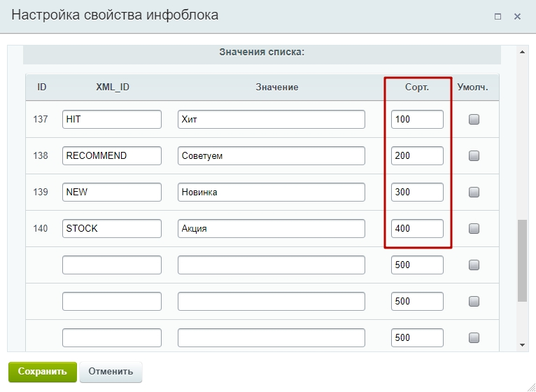Viewport: 536px width, 392px height.
Task: Click the first empty value field
Action: pyautogui.click(x=271, y=265)
